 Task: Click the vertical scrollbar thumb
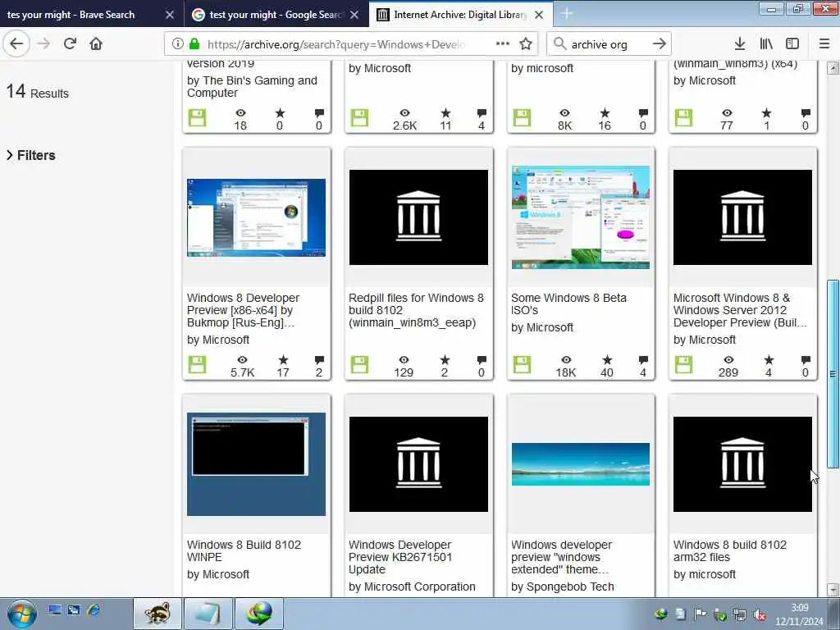coord(833,374)
